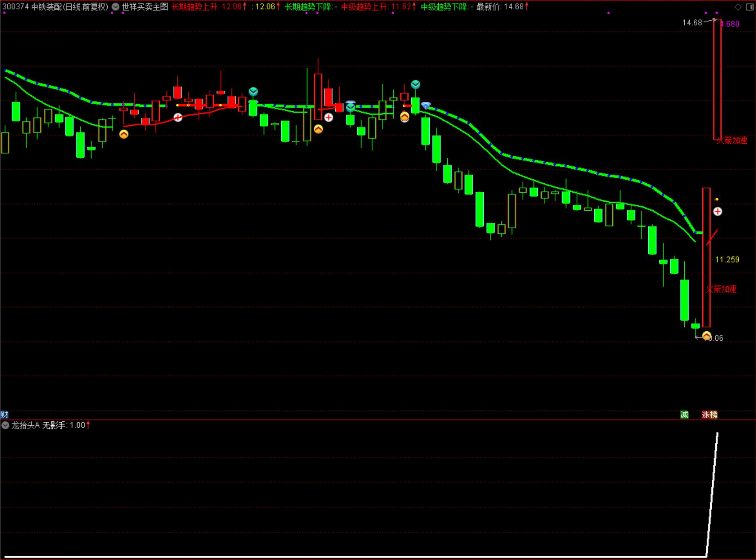Open the 世祥买卖主图 indicator dropdown arrow
Image resolution: width=756 pixels, height=560 pixels.
click(x=115, y=7)
